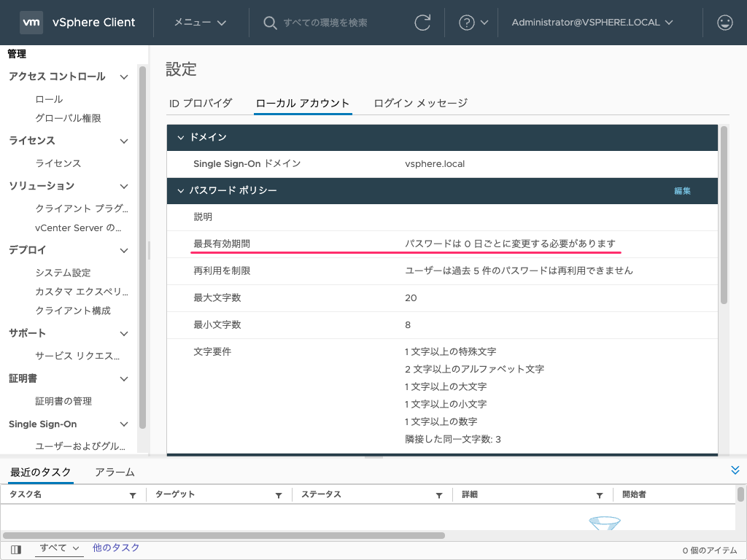This screenshot has height=560, width=747.
Task: Open 証明書の管理 in sidebar
Action: 63,402
